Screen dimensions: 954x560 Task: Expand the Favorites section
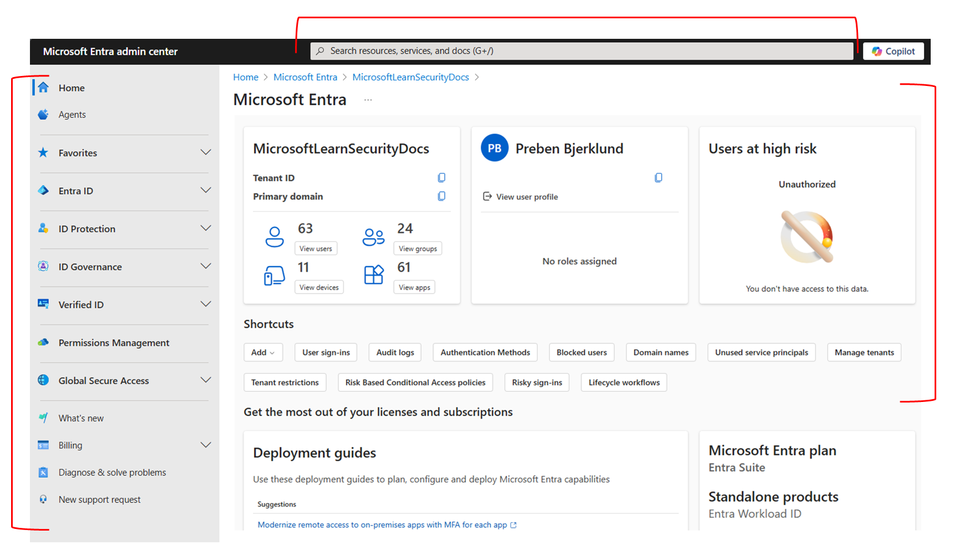[206, 152]
